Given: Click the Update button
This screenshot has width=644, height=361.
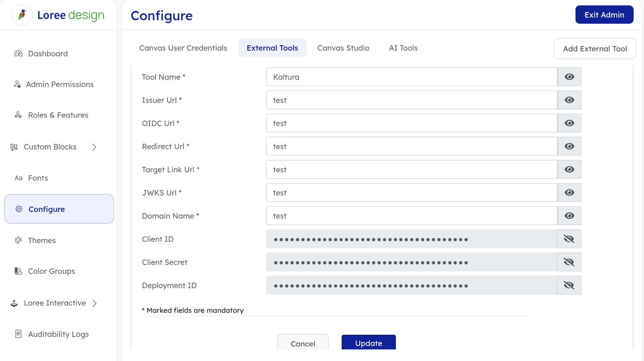Looking at the screenshot, I should pos(368,342).
